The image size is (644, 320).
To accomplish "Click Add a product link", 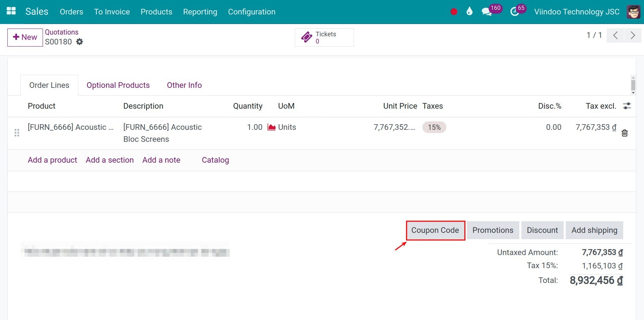I will tap(52, 160).
